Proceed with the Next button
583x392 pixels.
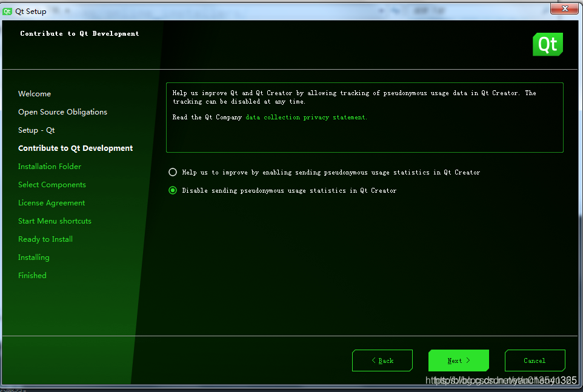458,360
